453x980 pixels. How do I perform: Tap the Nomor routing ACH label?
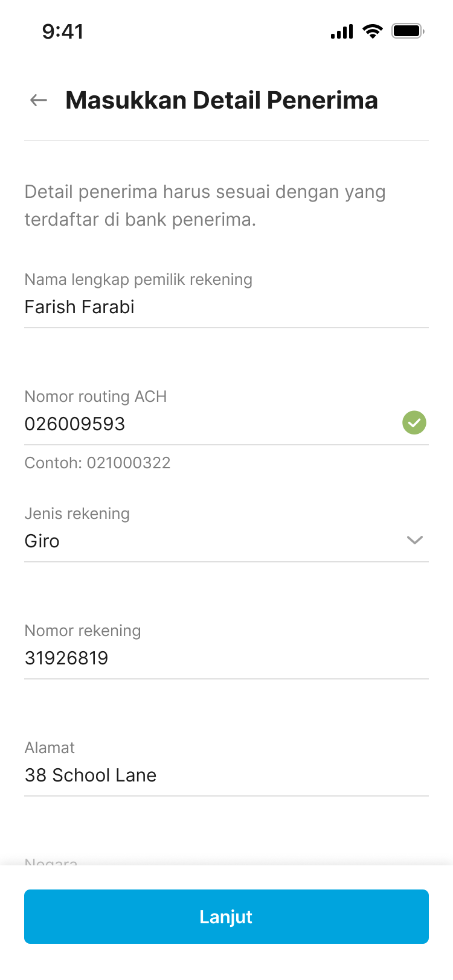pyautogui.click(x=95, y=396)
